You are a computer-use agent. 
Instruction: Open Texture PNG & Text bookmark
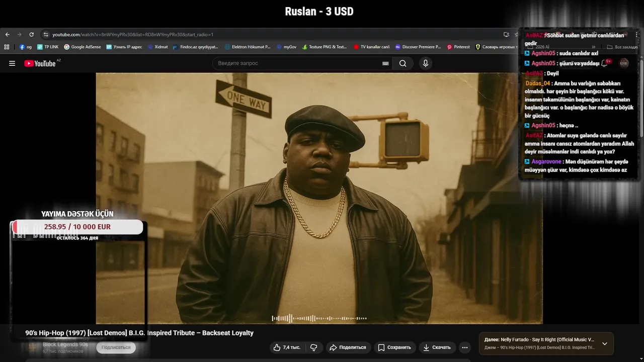[x=325, y=47]
